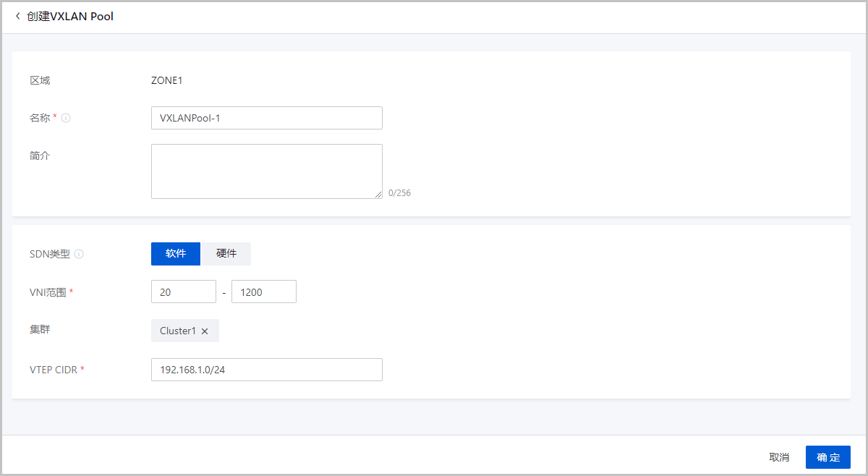Click the info icon next to 名称
The width and height of the screenshot is (868, 476).
click(66, 118)
